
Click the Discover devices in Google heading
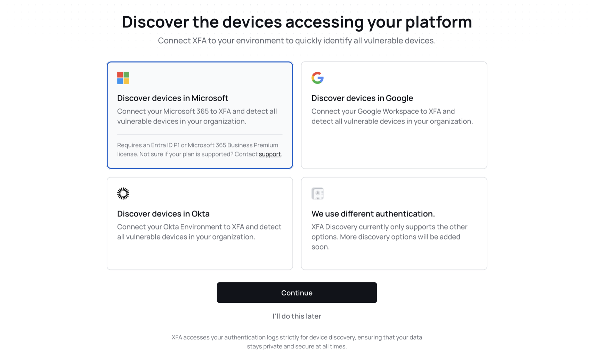point(362,98)
